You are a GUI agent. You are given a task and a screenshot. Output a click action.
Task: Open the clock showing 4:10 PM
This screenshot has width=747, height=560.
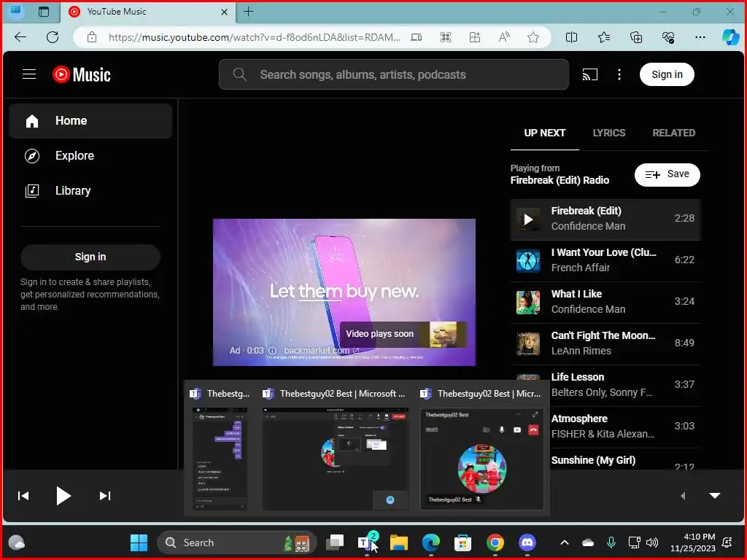coord(693,542)
